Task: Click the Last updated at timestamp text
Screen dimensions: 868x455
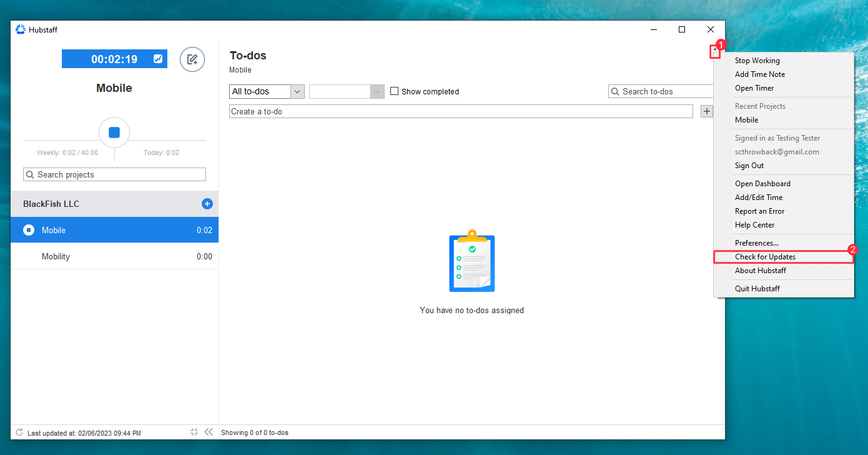Action: point(84,432)
